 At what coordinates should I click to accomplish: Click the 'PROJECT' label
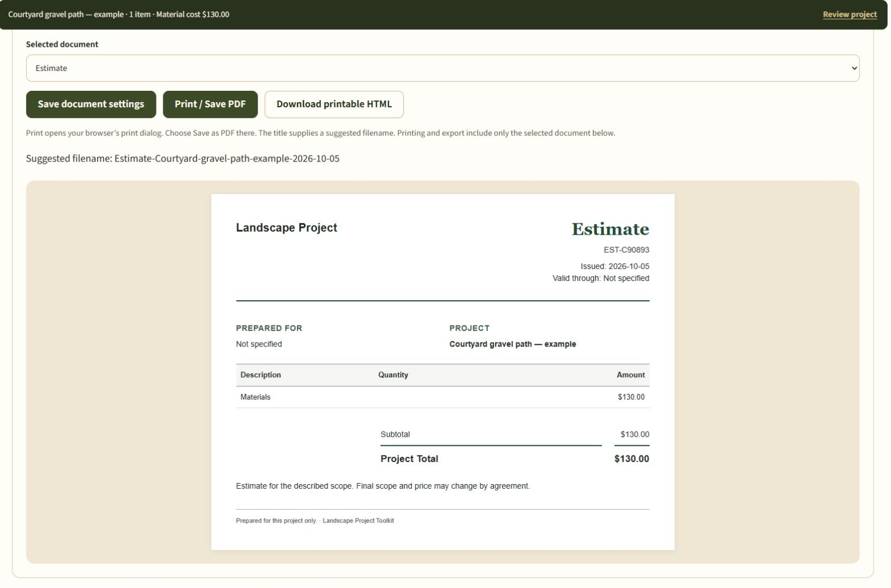(469, 328)
